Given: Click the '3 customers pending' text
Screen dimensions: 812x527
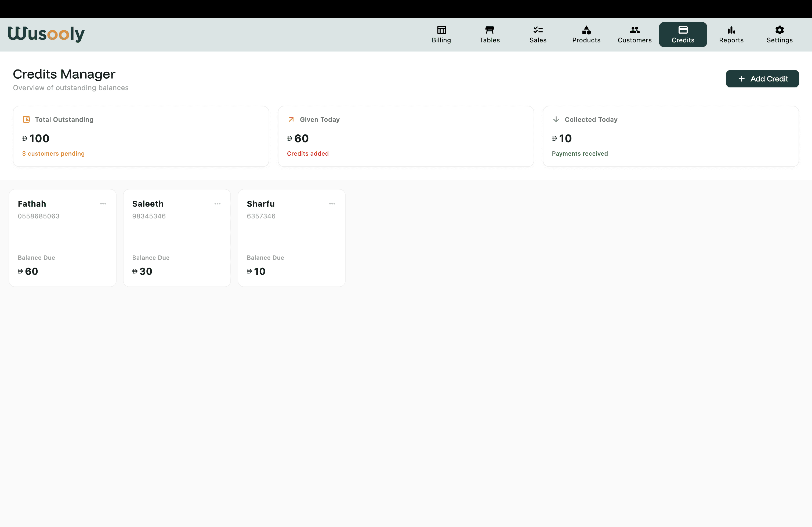Looking at the screenshot, I should tap(53, 153).
